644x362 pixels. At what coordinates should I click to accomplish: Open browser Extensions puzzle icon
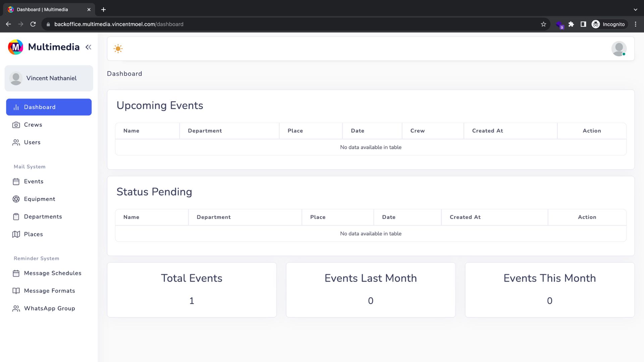(x=571, y=24)
